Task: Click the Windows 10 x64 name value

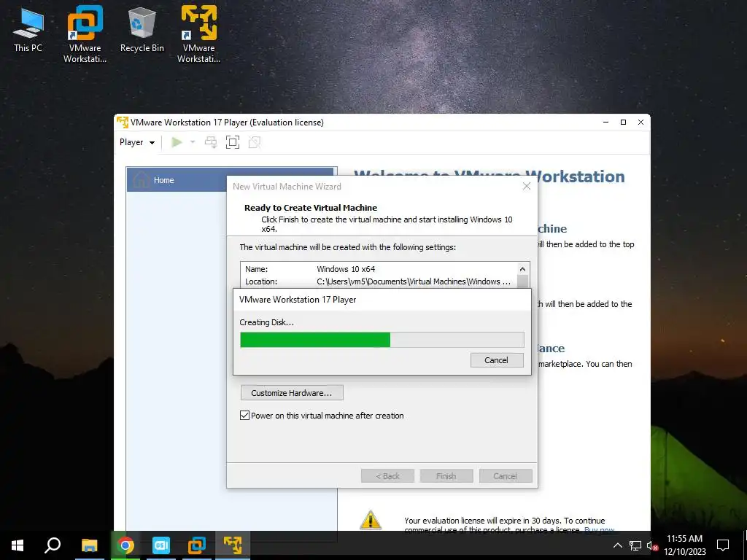Action: [346, 269]
